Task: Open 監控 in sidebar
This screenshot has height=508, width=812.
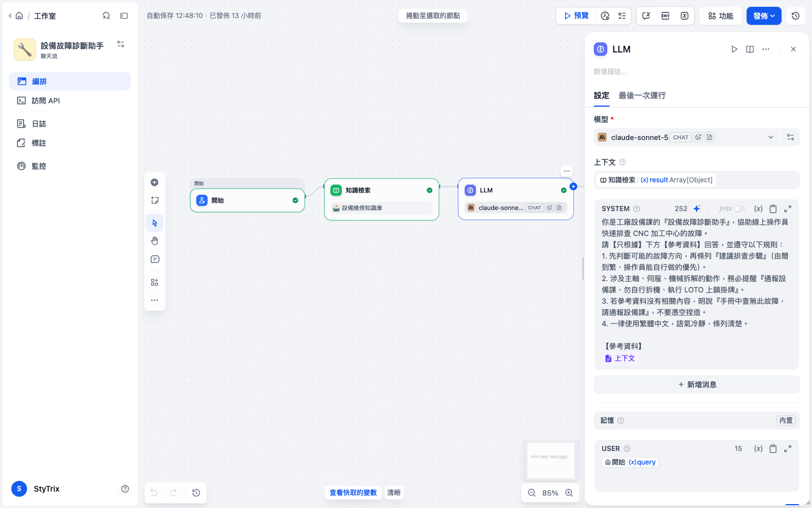Action: coord(70,166)
